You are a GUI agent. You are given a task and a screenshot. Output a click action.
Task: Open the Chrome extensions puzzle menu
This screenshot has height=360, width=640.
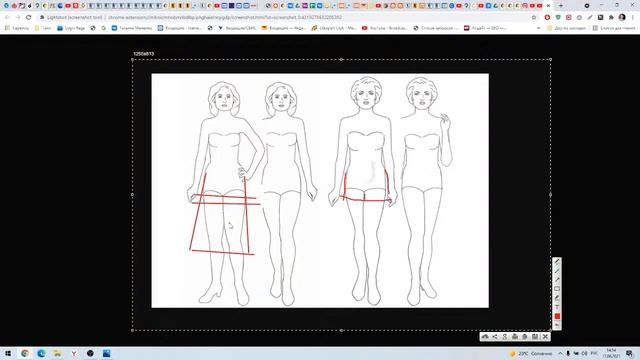click(x=611, y=18)
